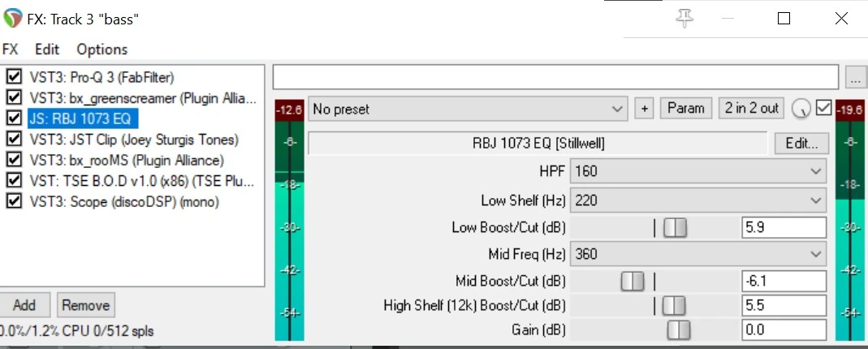Click the ellipsis button next to the comment field
Screen dimensions: 868x349
pyautogui.click(x=857, y=78)
